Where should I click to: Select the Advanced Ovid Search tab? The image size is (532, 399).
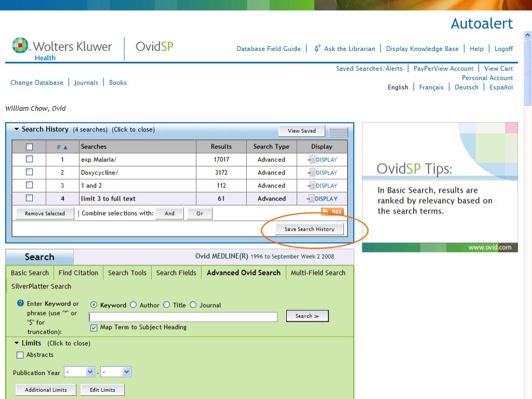(244, 273)
